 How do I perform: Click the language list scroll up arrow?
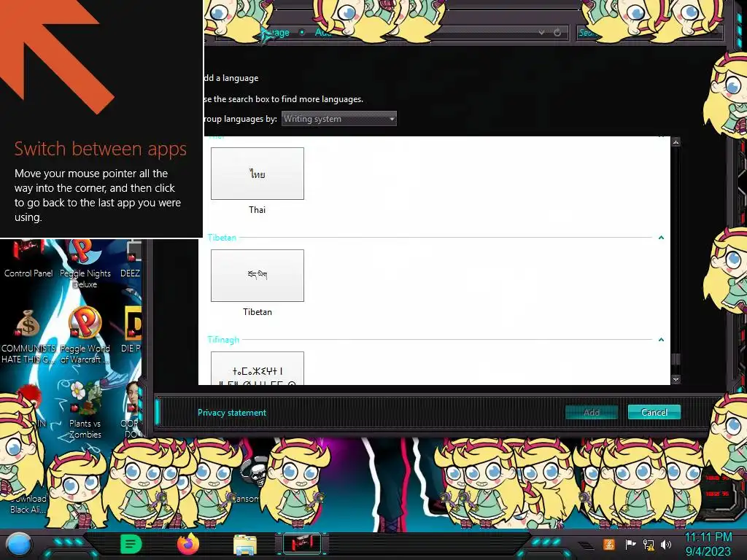676,142
